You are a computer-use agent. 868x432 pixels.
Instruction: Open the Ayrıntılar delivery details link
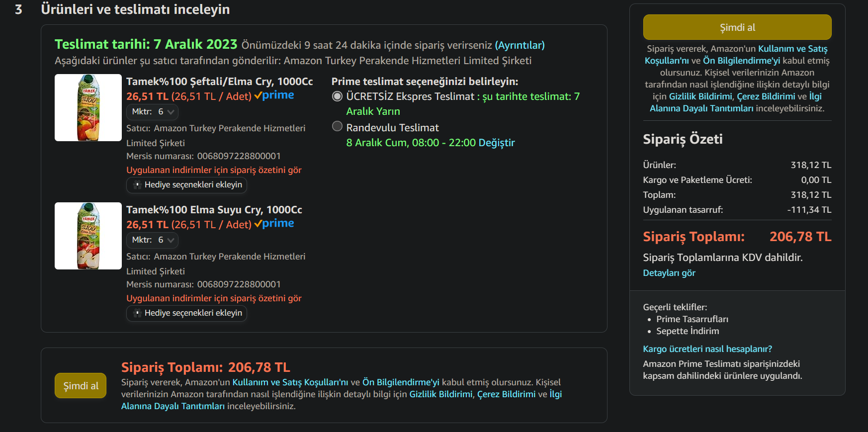[x=520, y=45]
